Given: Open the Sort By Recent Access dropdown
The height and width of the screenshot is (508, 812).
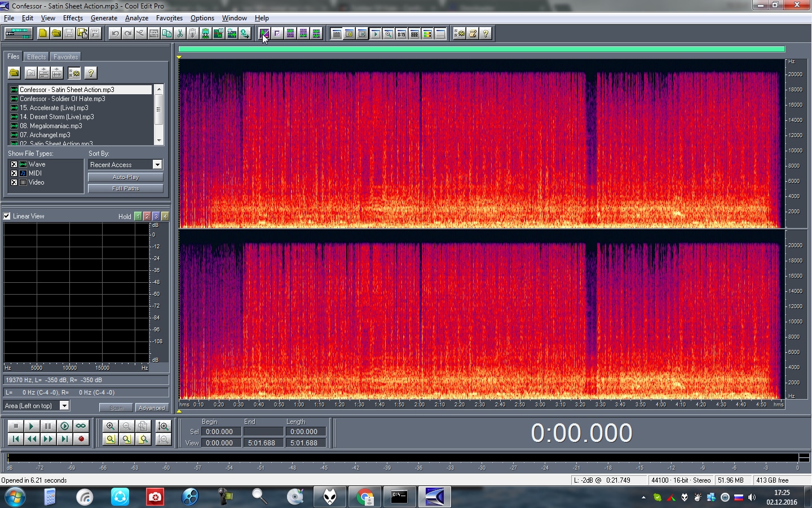Looking at the screenshot, I should [x=157, y=164].
